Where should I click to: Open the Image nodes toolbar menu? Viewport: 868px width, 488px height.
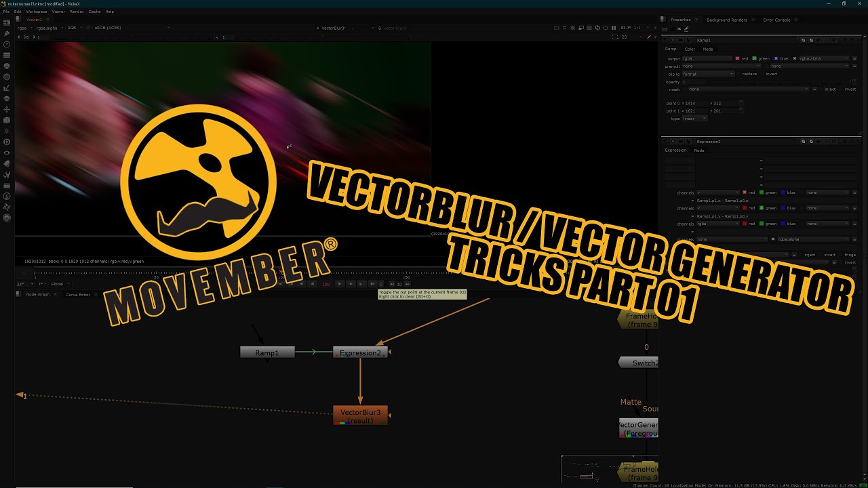(x=7, y=22)
